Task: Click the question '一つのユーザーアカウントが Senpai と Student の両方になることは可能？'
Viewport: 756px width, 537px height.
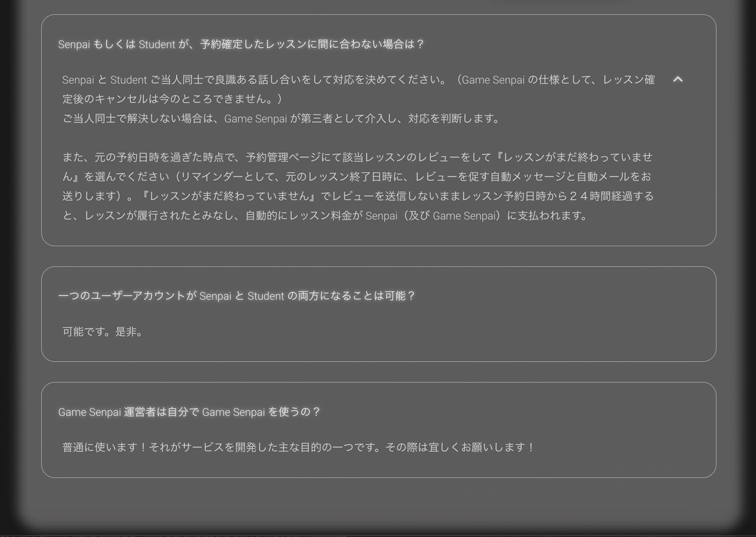Action: [237, 296]
